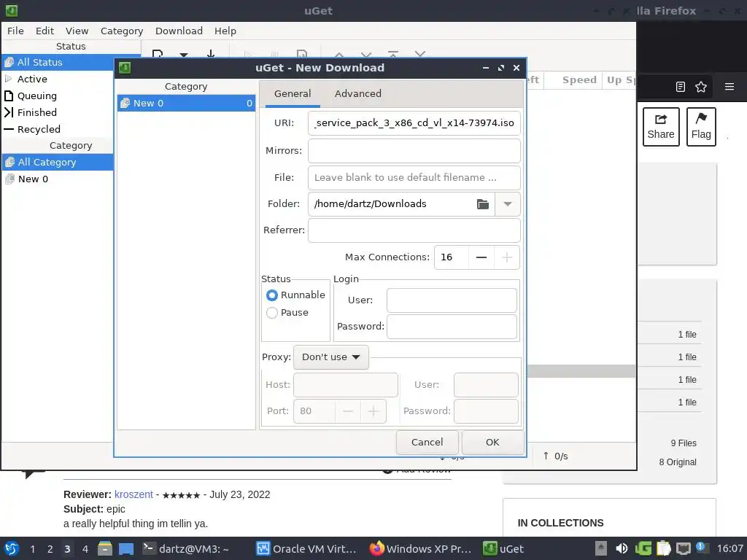
Task: Switch to workspace 2
Action: pos(50,549)
